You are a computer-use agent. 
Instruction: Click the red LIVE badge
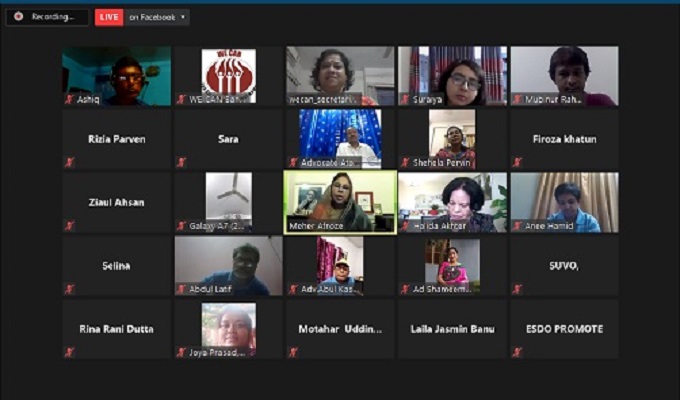click(x=109, y=17)
